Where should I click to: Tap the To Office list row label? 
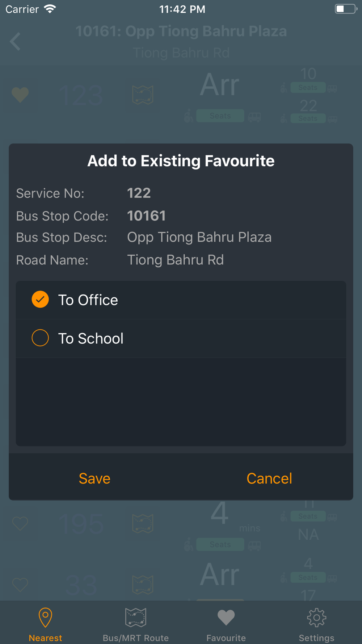coord(88,300)
